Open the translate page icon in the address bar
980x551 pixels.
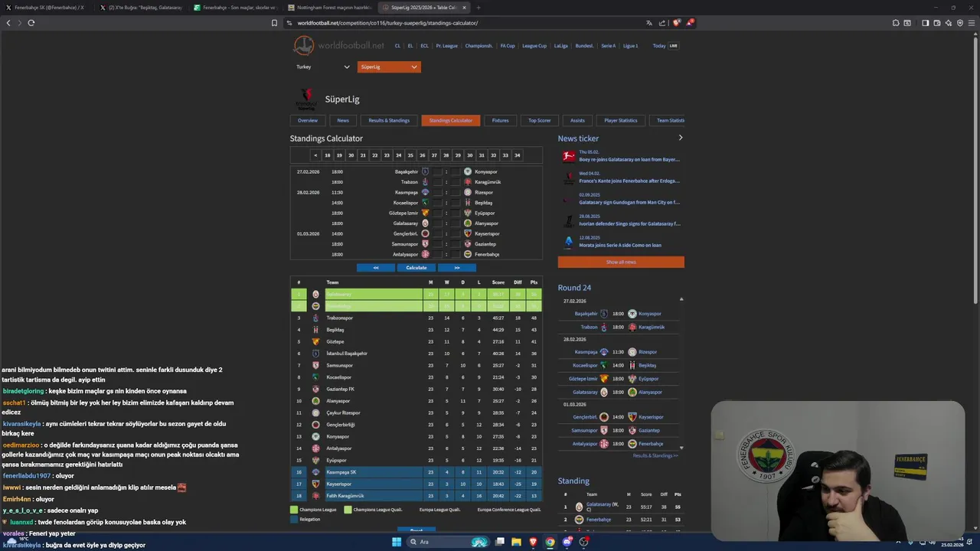(x=649, y=23)
